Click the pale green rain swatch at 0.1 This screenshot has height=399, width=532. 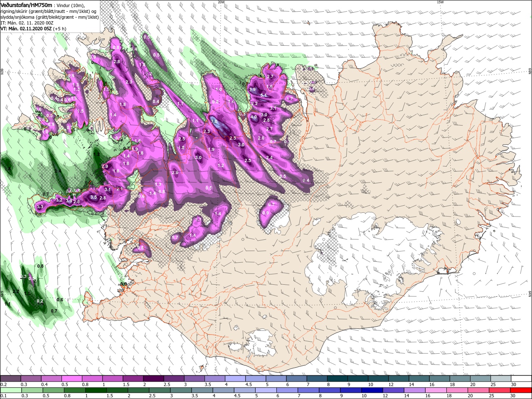(11, 390)
